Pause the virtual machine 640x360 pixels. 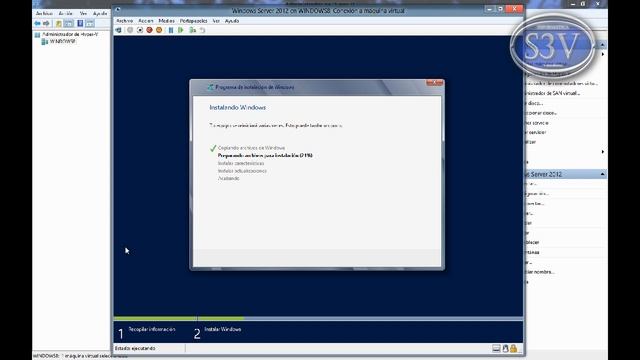point(171,30)
